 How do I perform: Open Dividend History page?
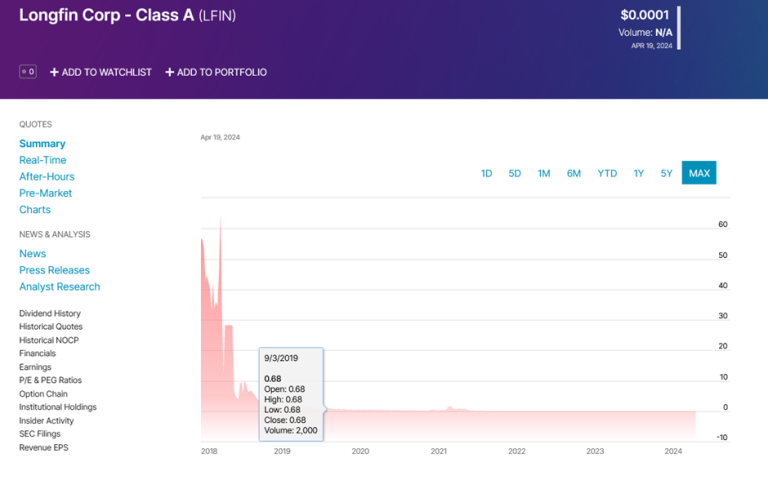[50, 314]
